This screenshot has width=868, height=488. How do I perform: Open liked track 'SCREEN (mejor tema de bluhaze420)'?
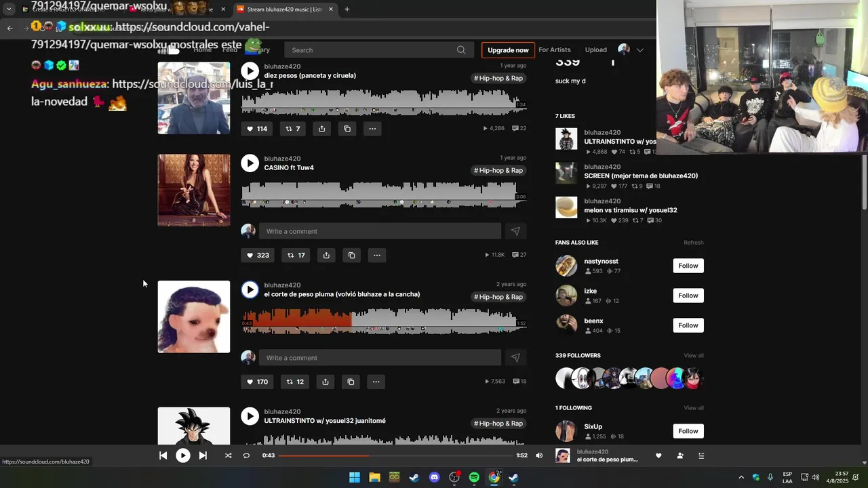[x=641, y=176]
